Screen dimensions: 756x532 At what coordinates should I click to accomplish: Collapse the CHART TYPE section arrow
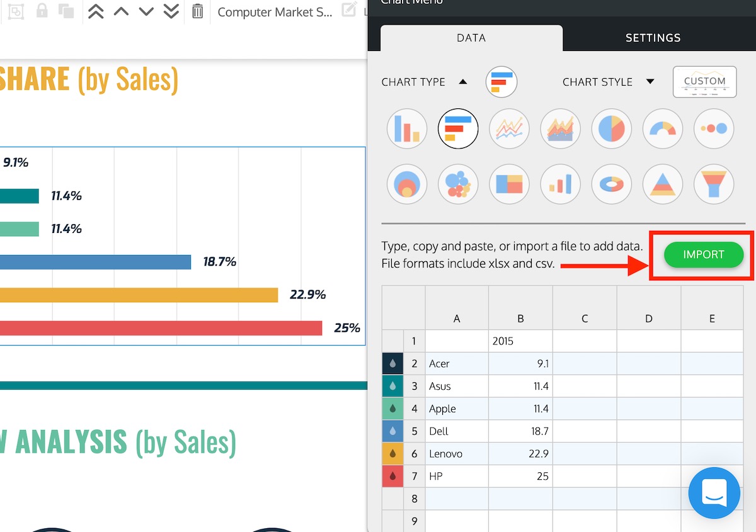463,82
